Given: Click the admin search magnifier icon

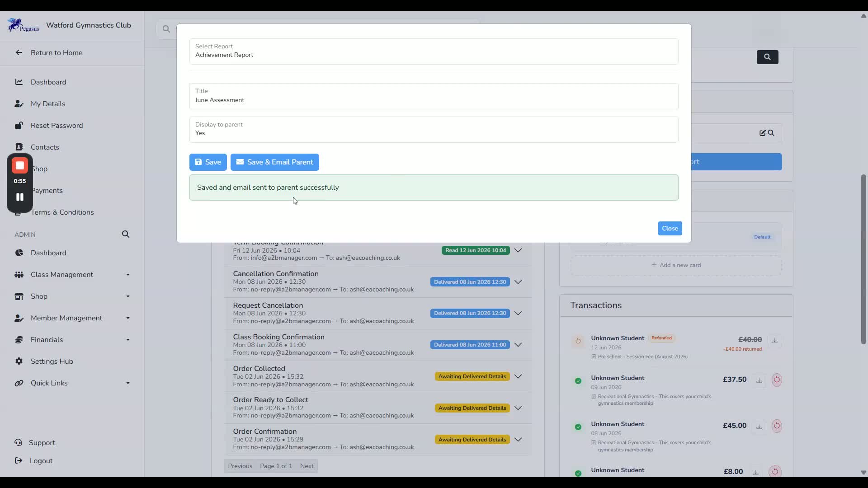Looking at the screenshot, I should click(x=126, y=234).
